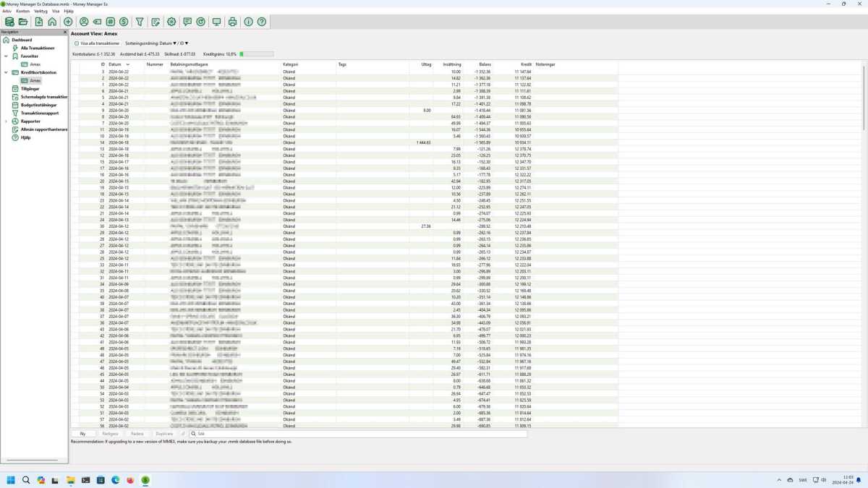868x488 pixels.
Task: Open the payee manager person icon
Action: [x=84, y=22]
